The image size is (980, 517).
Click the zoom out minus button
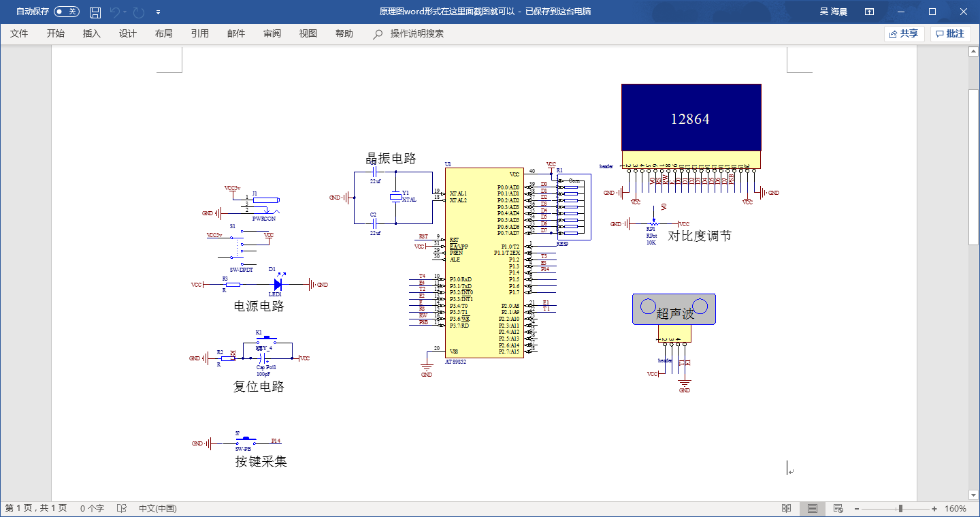857,509
